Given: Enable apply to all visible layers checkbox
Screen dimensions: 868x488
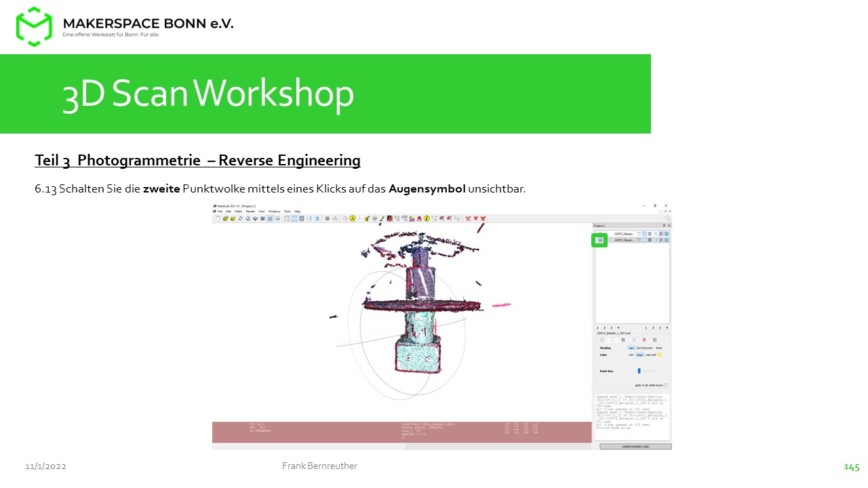Looking at the screenshot, I should click(x=666, y=385).
